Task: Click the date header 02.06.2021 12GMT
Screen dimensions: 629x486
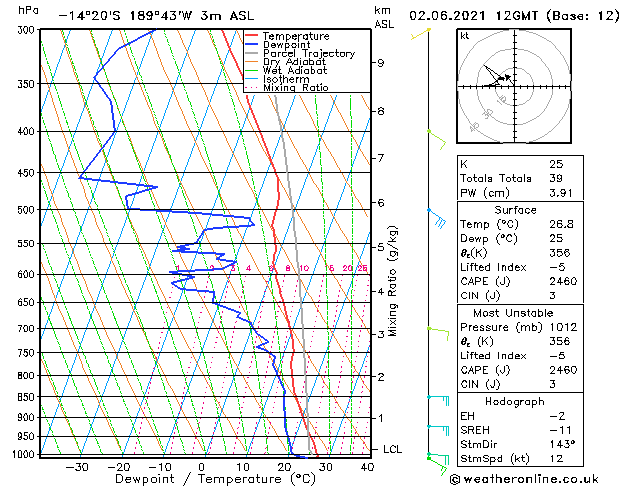Action: pyautogui.click(x=473, y=16)
